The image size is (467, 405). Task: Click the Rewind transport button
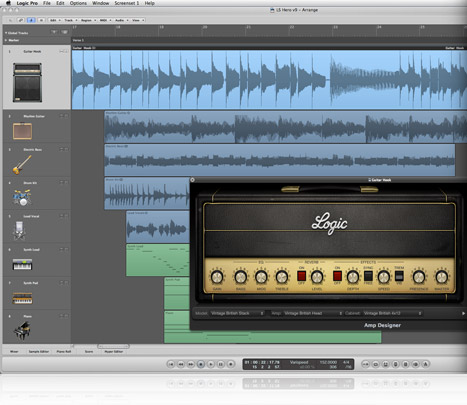(181, 364)
